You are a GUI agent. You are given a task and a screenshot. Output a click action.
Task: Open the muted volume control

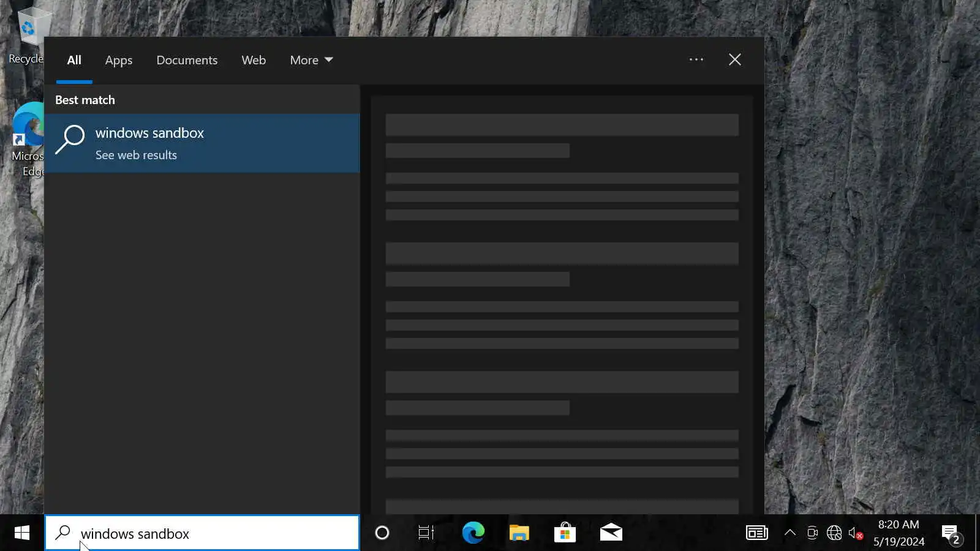point(856,533)
